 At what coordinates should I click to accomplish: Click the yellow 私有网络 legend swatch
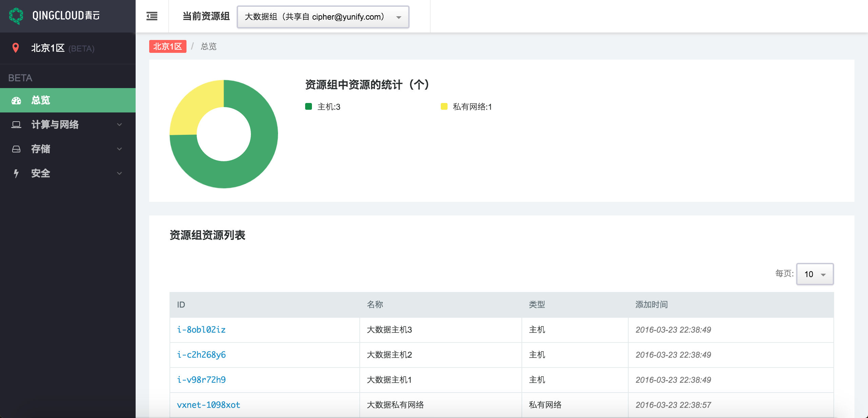pos(444,107)
